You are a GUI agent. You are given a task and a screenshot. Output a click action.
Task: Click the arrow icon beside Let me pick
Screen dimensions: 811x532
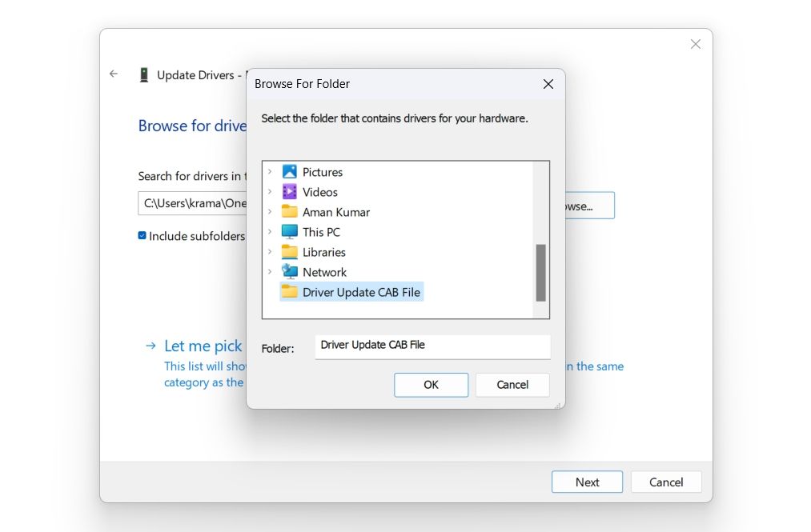click(x=151, y=346)
